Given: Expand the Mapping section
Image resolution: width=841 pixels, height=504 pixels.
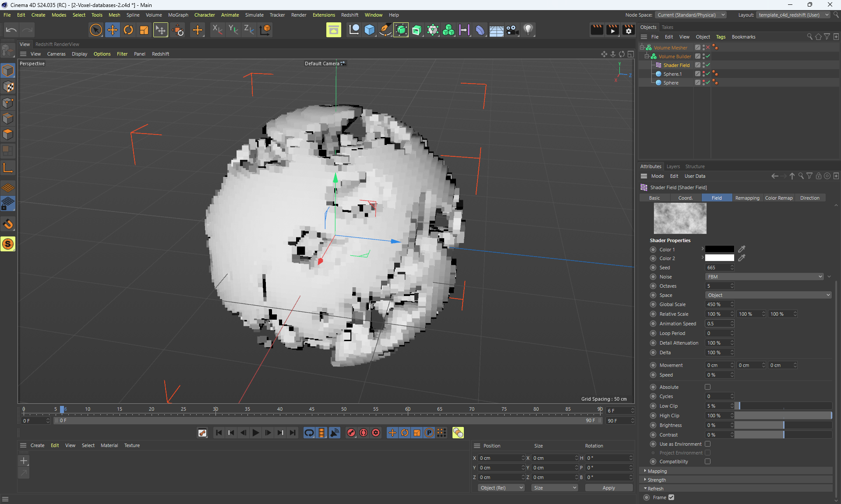Looking at the screenshot, I should point(657,471).
